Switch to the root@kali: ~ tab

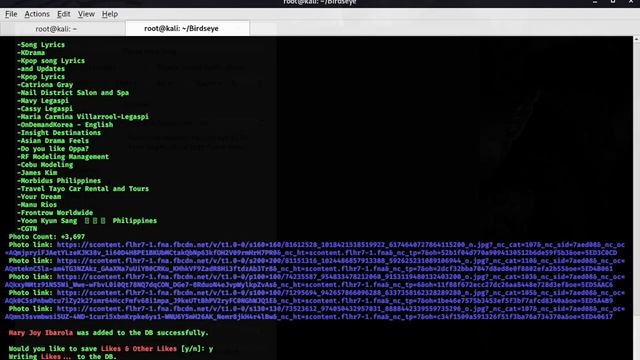[56, 29]
